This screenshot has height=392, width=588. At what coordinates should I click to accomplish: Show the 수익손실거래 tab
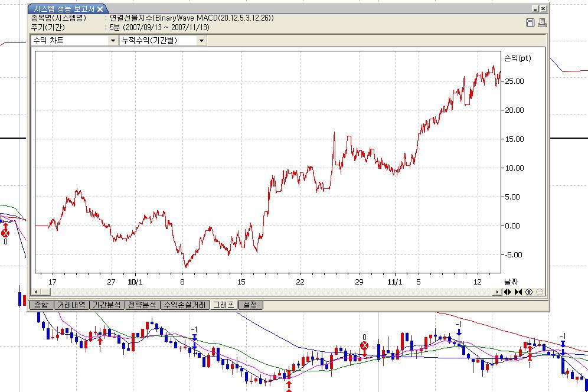[x=185, y=305]
